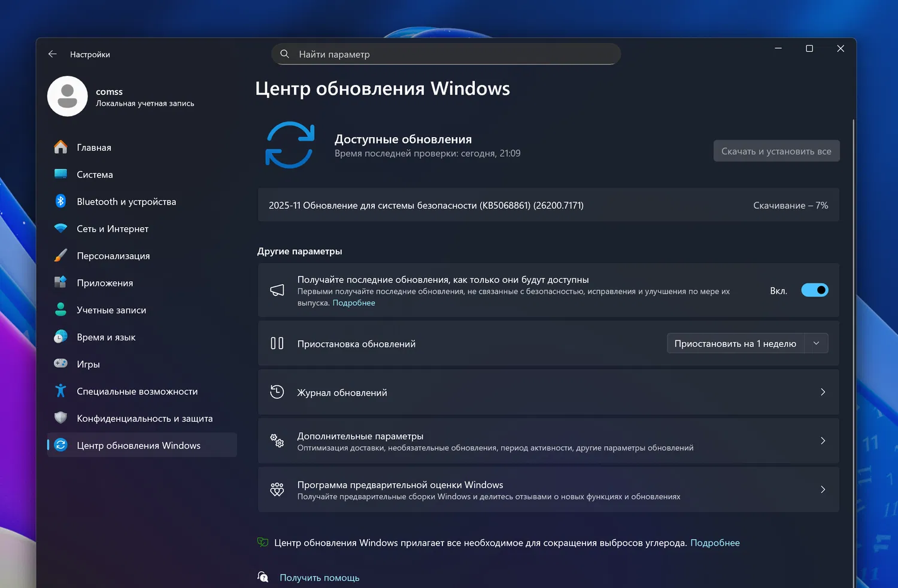Navigate to Сеть и Интернет
This screenshot has width=898, height=588.
(x=142, y=229)
